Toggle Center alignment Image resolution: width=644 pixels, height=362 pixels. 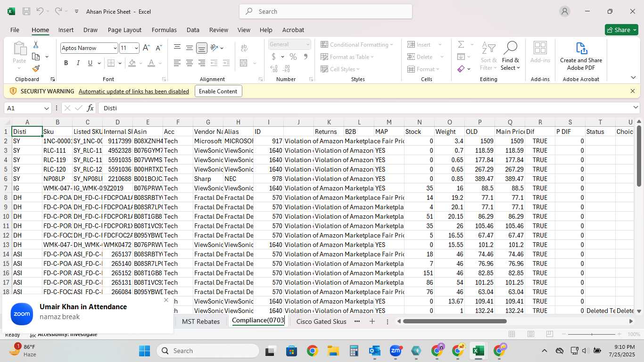(x=190, y=63)
